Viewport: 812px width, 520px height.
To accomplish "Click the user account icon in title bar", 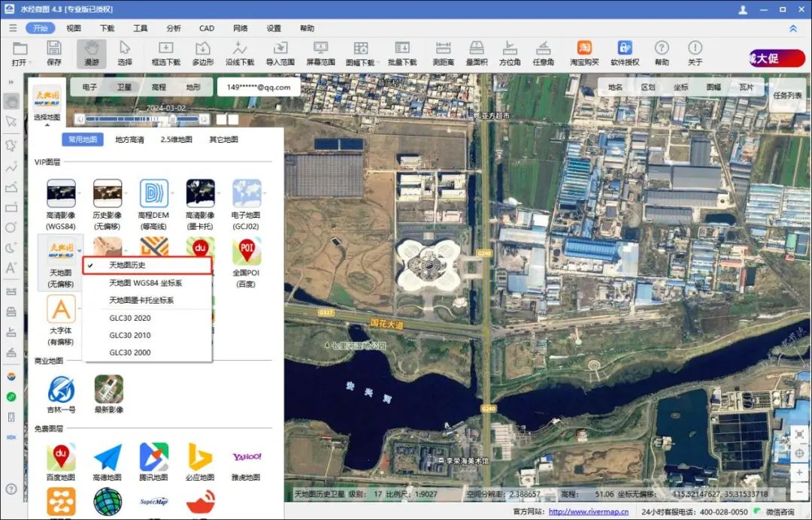I will click(x=743, y=9).
